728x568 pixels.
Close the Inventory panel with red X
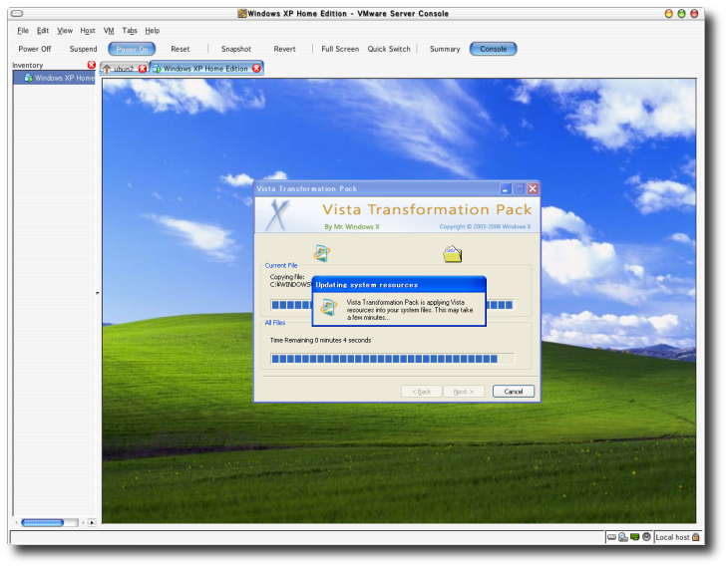(92, 65)
